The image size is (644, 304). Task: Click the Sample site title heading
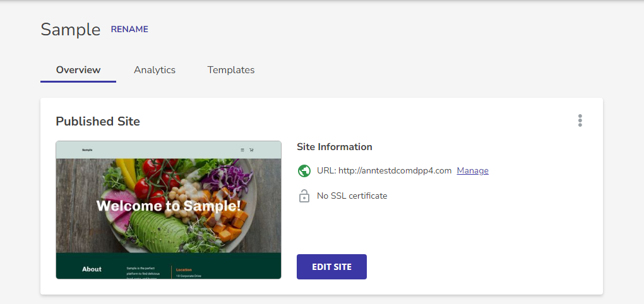[x=71, y=30]
